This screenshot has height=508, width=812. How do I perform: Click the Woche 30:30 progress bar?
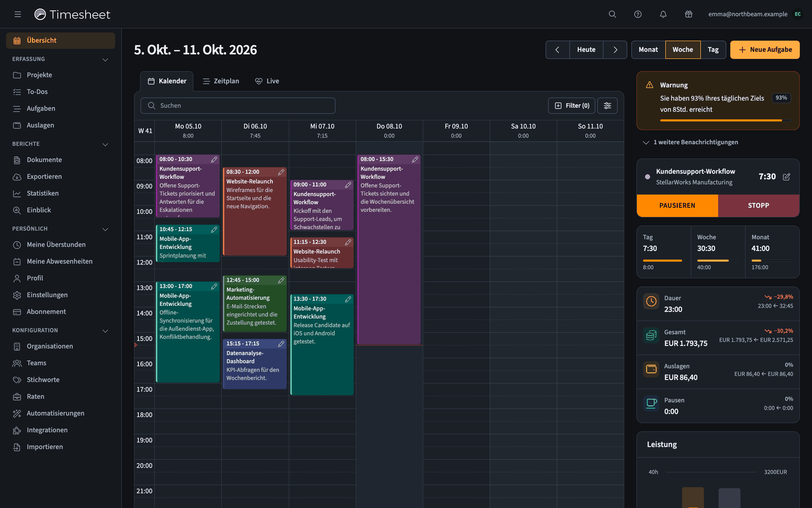(x=718, y=261)
